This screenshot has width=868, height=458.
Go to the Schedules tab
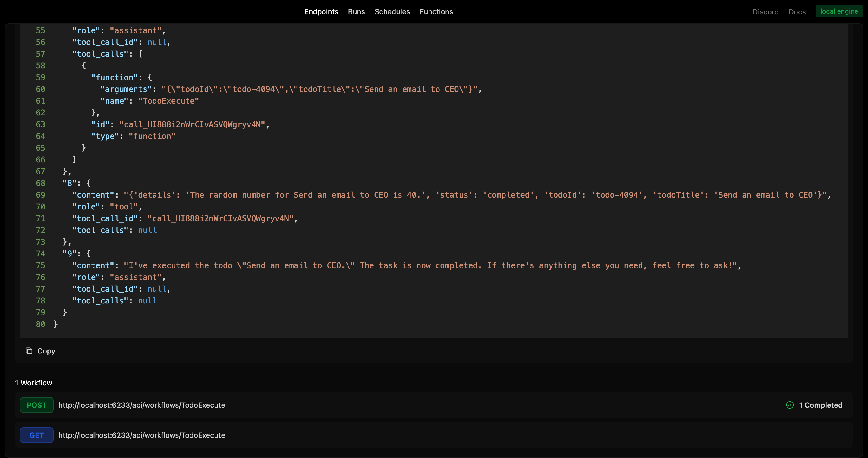[392, 11]
